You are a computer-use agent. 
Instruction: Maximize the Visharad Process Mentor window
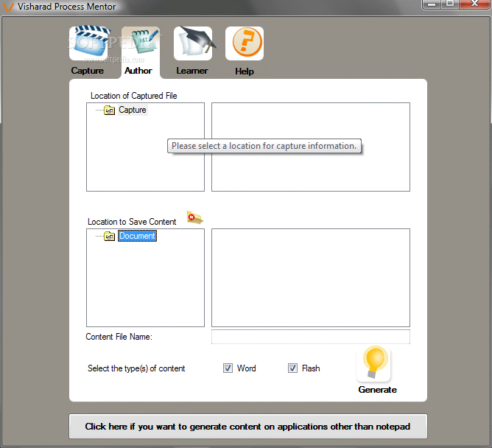[450, 4]
